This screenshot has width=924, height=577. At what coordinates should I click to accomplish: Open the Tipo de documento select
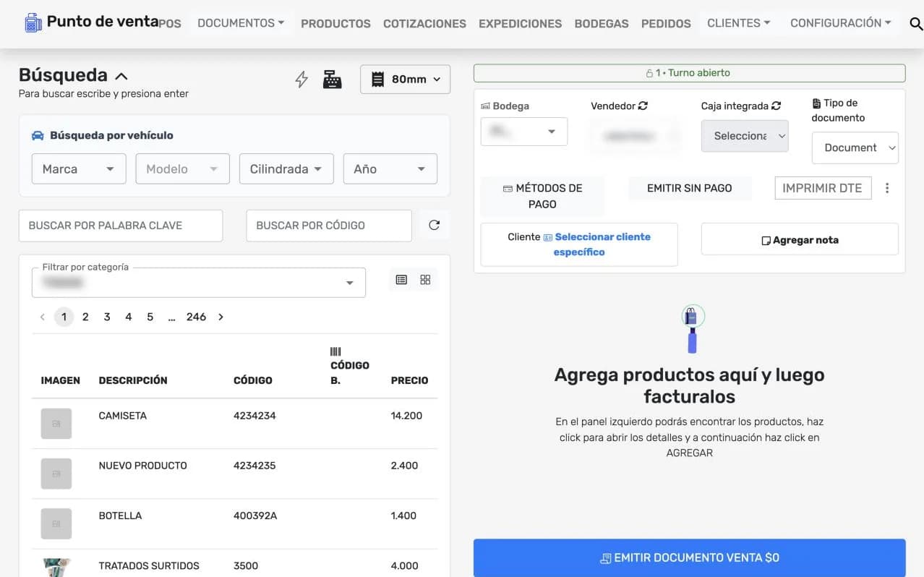coord(855,148)
